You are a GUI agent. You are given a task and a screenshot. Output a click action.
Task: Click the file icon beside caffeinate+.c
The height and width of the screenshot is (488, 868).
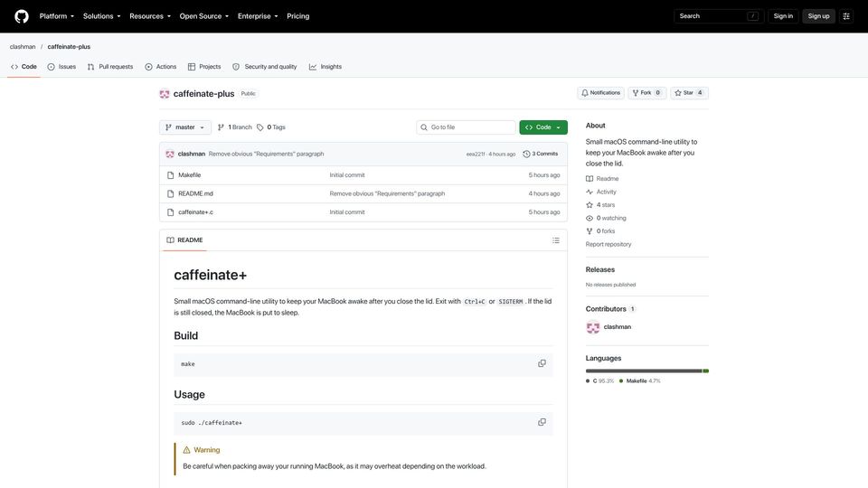pyautogui.click(x=171, y=211)
